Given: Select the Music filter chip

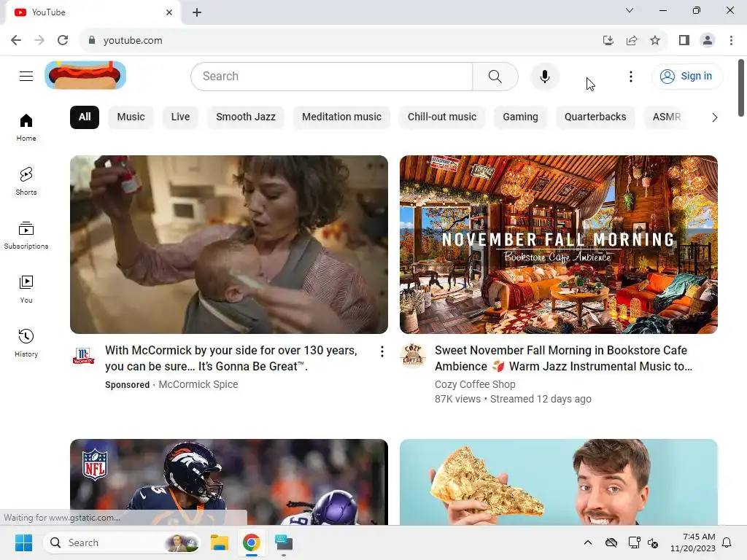Looking at the screenshot, I should [131, 117].
